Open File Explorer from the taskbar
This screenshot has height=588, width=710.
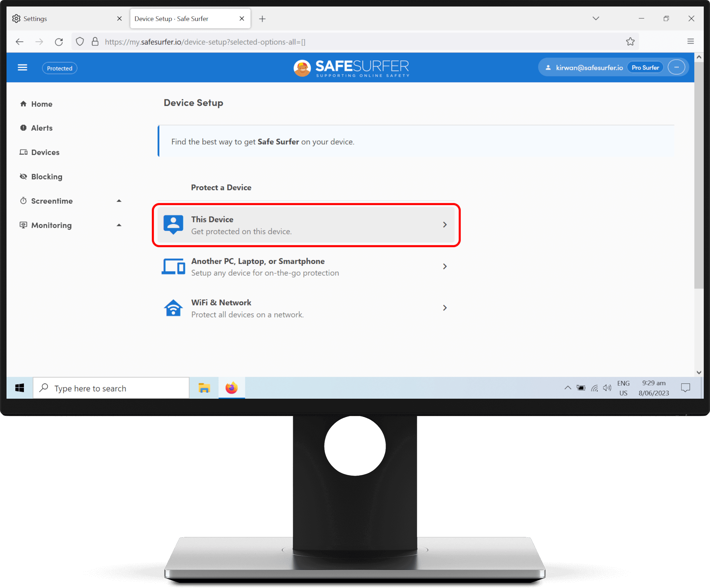pos(204,388)
